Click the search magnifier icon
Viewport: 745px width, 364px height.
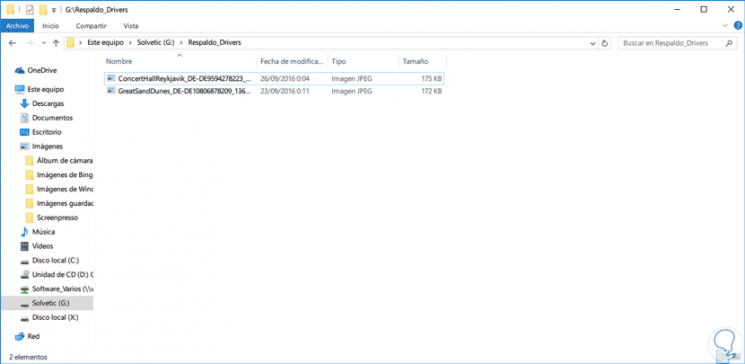click(728, 43)
